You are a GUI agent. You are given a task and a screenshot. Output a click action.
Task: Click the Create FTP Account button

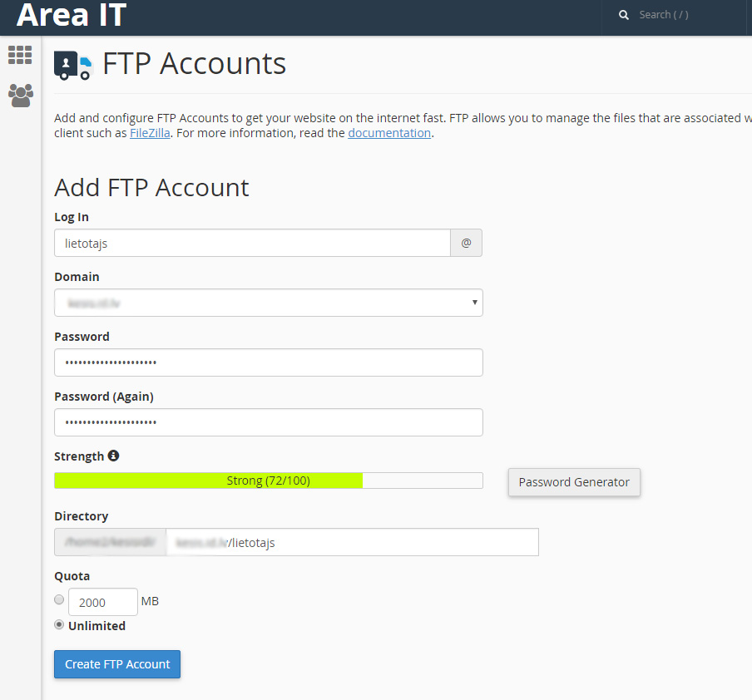pyautogui.click(x=116, y=664)
